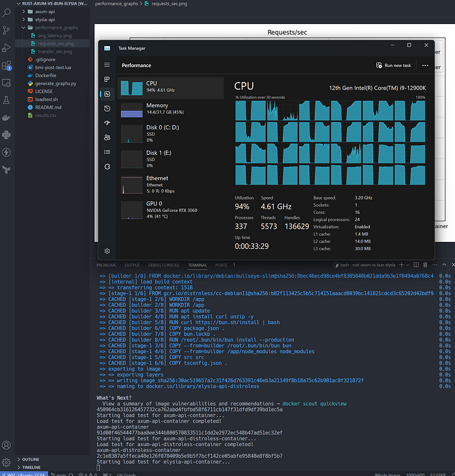Open Docker whale icon in activity bar

pyautogui.click(x=6, y=118)
